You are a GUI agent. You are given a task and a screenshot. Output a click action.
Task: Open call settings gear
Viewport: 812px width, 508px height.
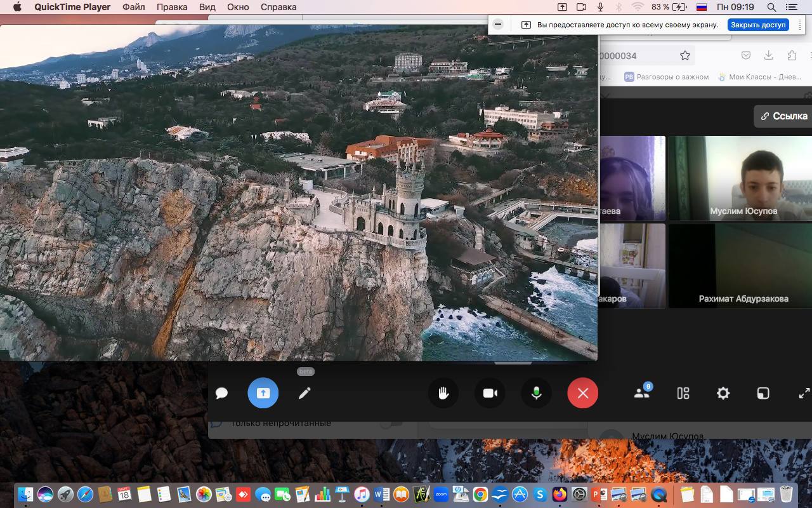(x=723, y=393)
